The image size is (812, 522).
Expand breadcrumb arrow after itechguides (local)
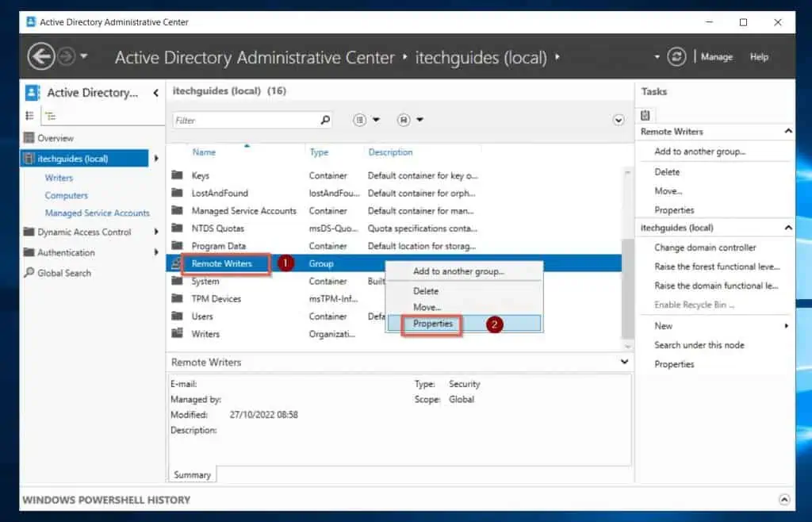[557, 57]
